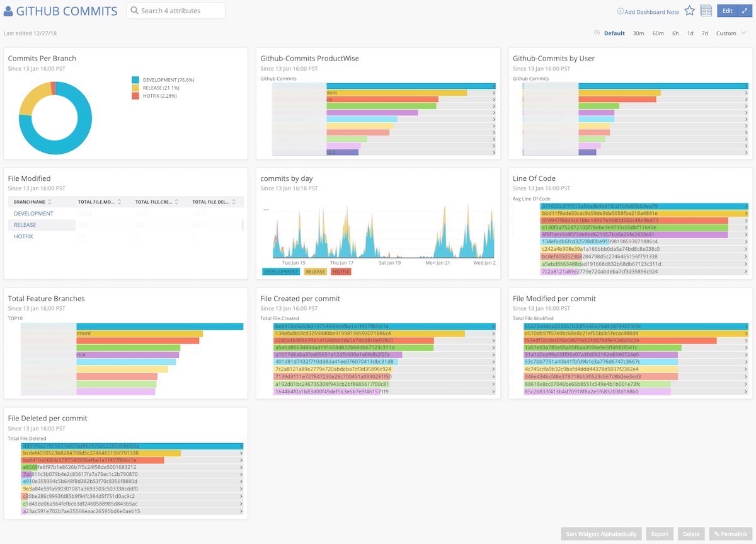Click hash bcdef4050523b8 in Line Of Code list

[599, 257]
